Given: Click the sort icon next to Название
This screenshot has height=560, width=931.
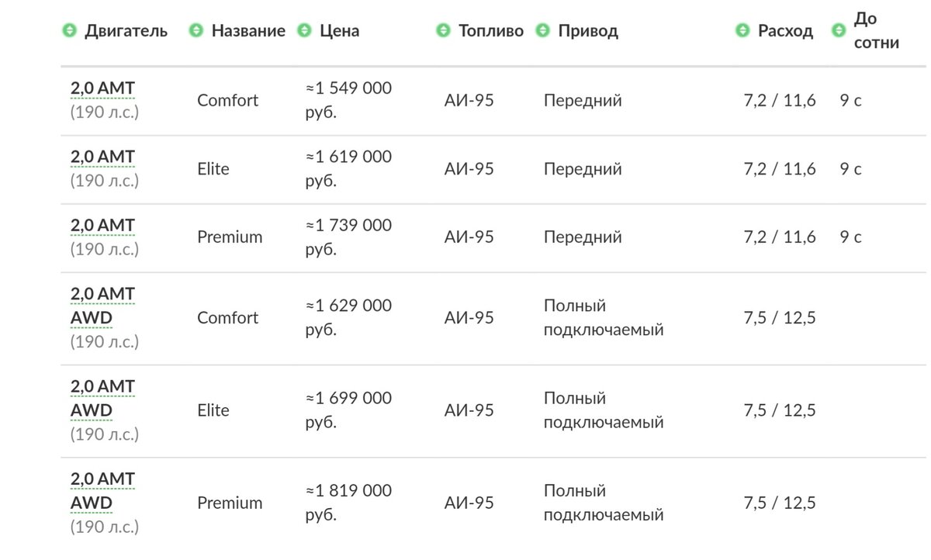Looking at the screenshot, I should (196, 31).
